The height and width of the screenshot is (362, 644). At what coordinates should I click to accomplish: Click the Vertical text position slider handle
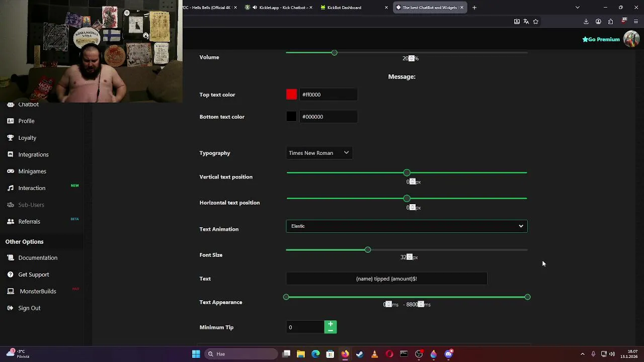pyautogui.click(x=407, y=173)
